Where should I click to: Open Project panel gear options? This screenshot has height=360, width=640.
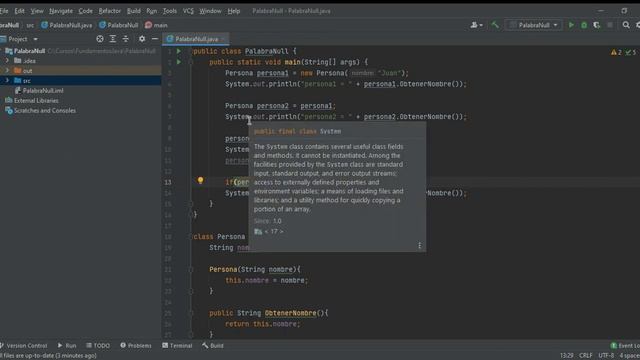tap(142, 39)
